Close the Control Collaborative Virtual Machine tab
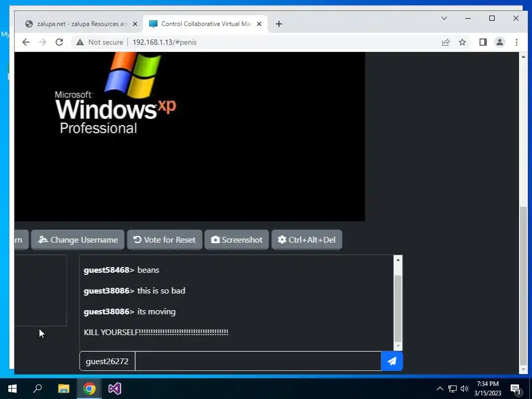This screenshot has height=399, width=532. point(259,24)
